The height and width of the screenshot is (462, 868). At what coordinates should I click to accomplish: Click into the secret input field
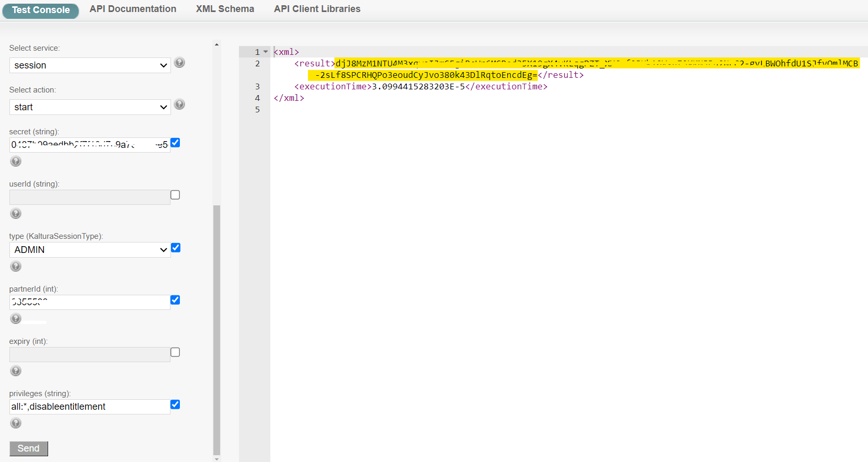click(x=90, y=145)
